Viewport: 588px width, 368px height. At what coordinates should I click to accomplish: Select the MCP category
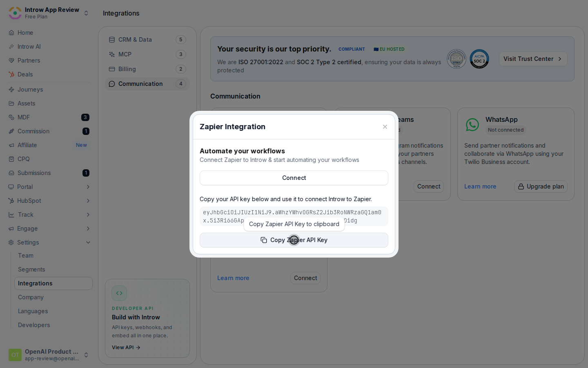tap(147, 54)
